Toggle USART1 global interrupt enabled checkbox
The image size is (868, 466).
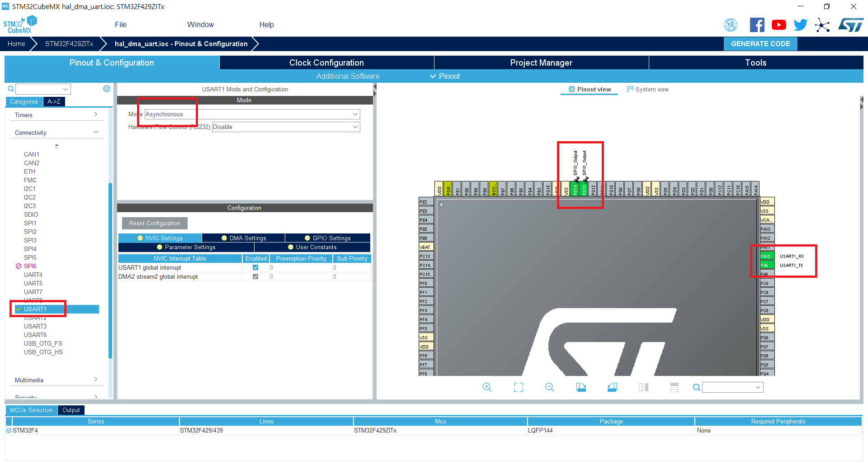(255, 267)
